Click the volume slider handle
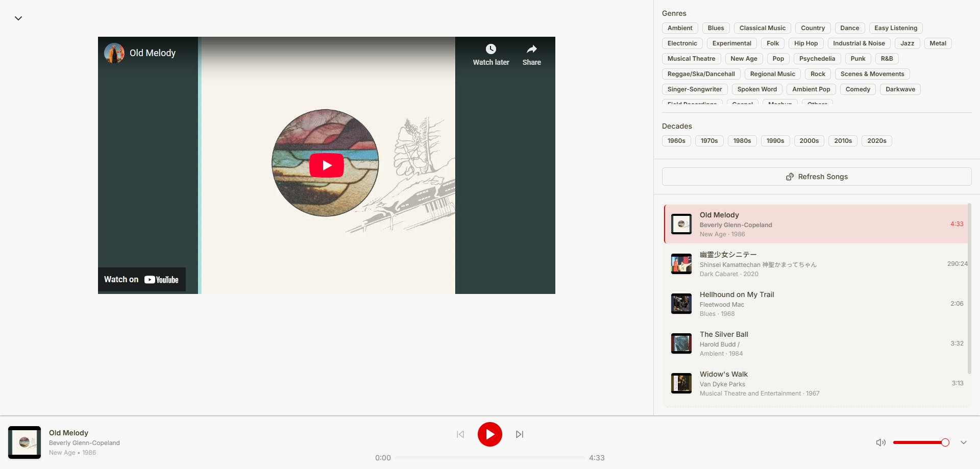The width and height of the screenshot is (980, 469). point(945,442)
